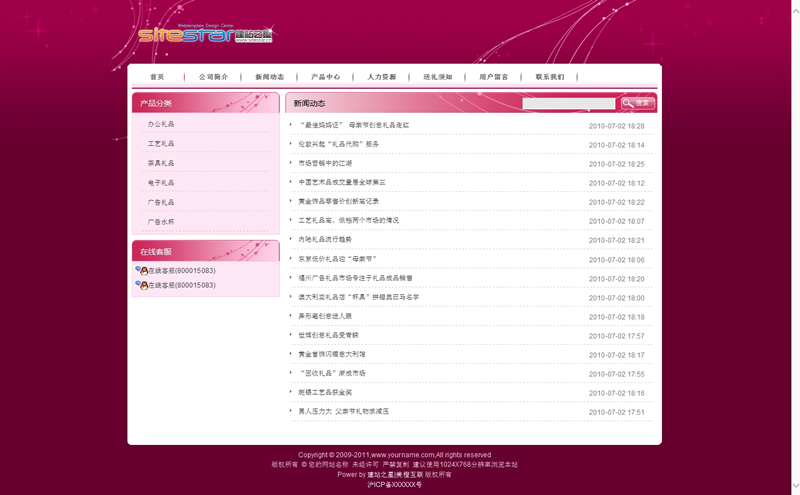
Task: Select the 办公礼品 product category
Action: pyautogui.click(x=161, y=124)
